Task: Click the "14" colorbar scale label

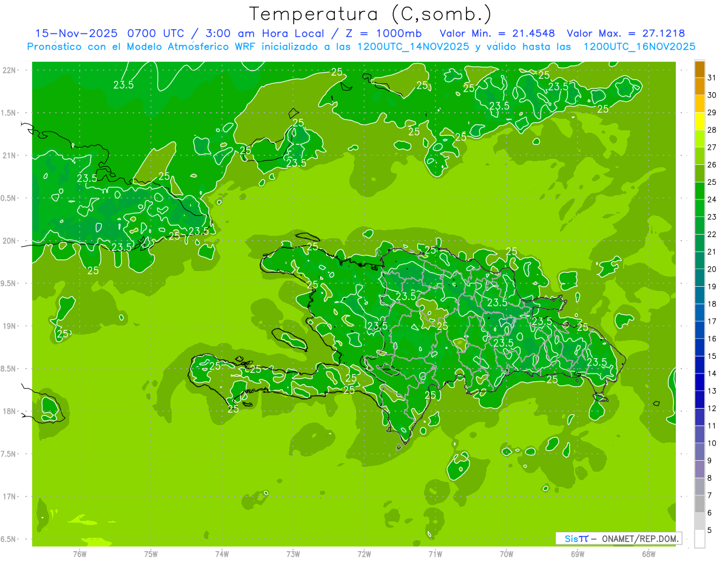Action: point(712,373)
